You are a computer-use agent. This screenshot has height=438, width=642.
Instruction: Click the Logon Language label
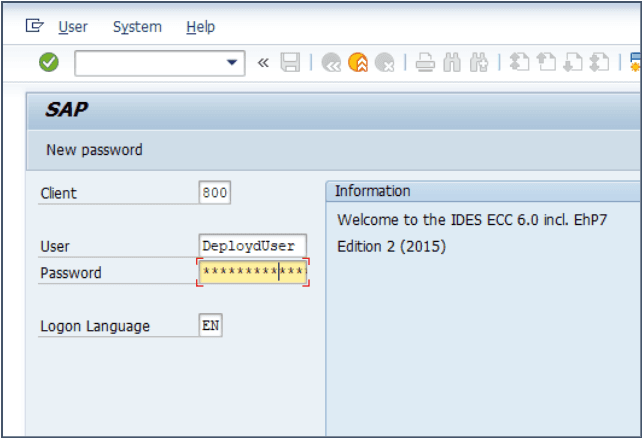click(95, 326)
